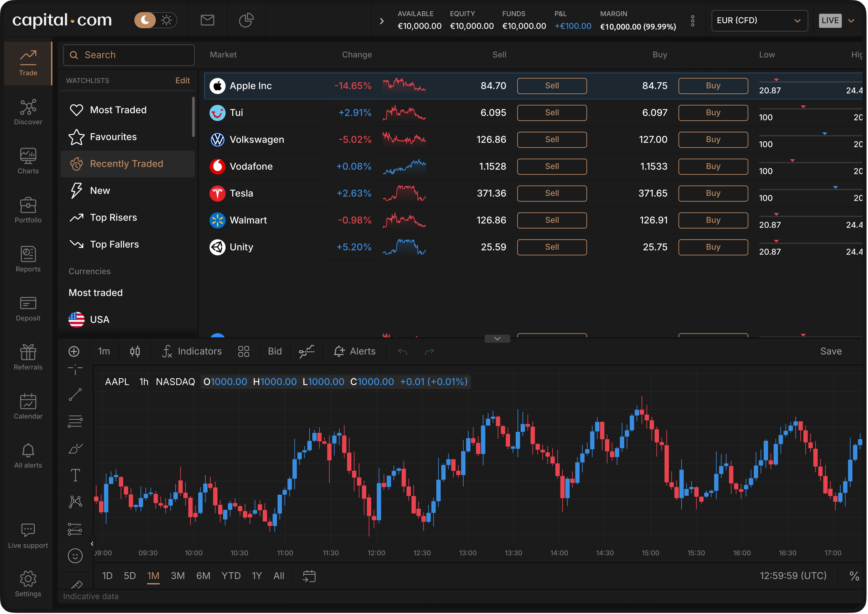Go to Charts in the sidebar
The image size is (868, 614).
tap(28, 161)
